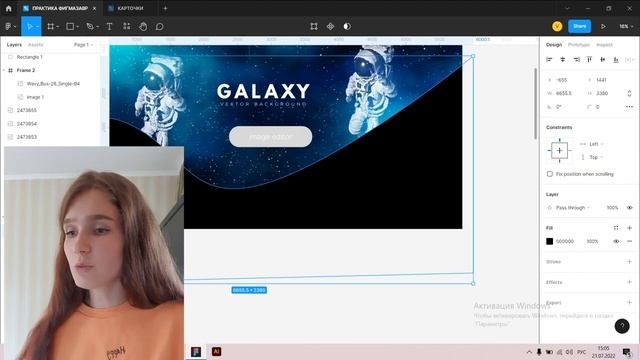This screenshot has height=360, width=640.
Task: Switch to the КАРТОЧКИ file tab
Action: (130, 8)
